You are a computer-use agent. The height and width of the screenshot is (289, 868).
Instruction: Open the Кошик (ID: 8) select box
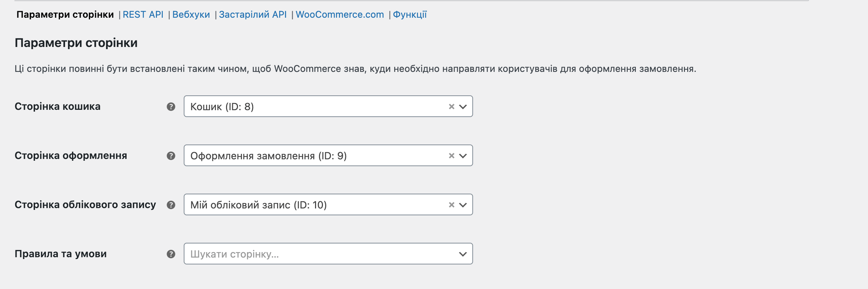click(x=328, y=106)
